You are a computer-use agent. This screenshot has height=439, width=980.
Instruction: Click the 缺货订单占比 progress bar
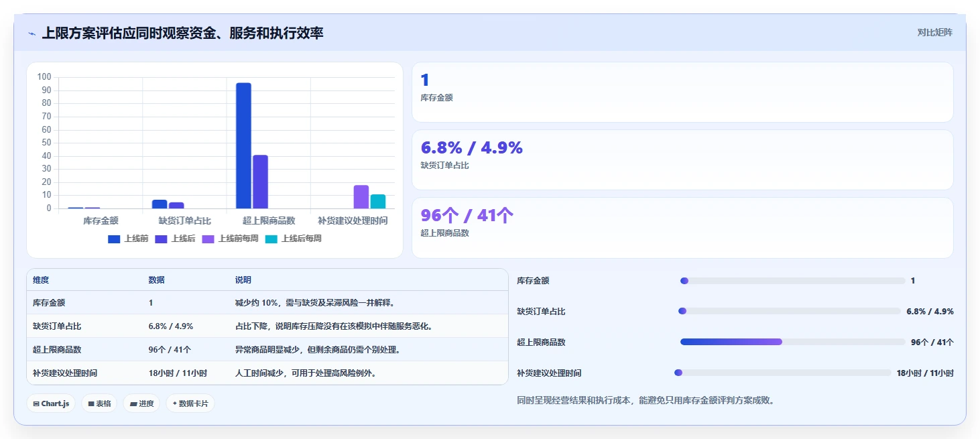coord(790,311)
